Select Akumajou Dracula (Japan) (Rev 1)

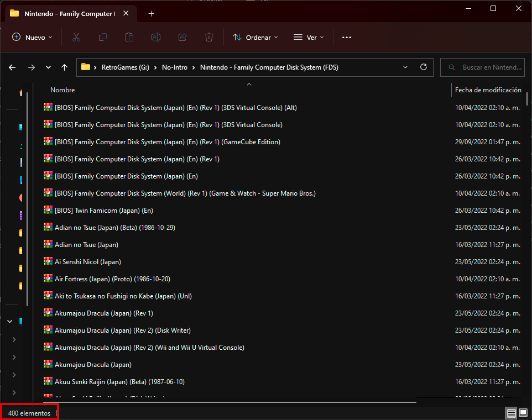point(104,313)
